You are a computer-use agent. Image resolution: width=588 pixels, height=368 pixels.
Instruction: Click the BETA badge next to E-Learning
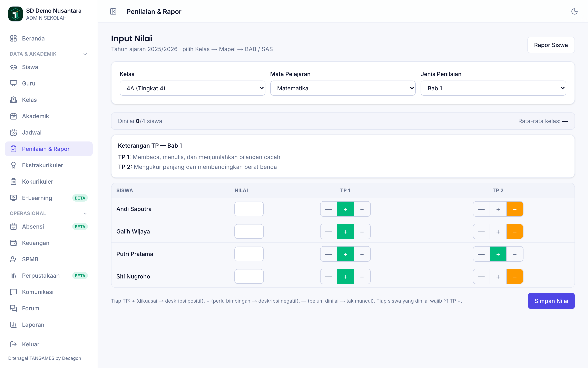point(80,198)
